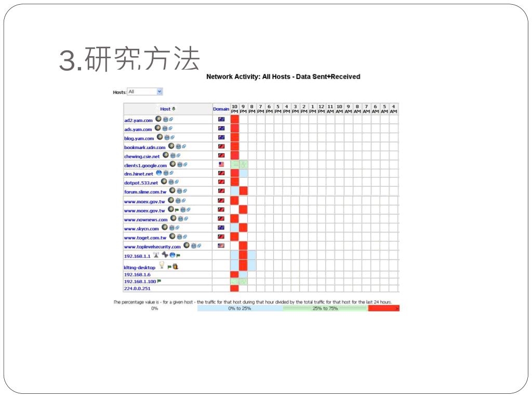Click the blue round icon beside www.toget.com.tw

(x=179, y=237)
